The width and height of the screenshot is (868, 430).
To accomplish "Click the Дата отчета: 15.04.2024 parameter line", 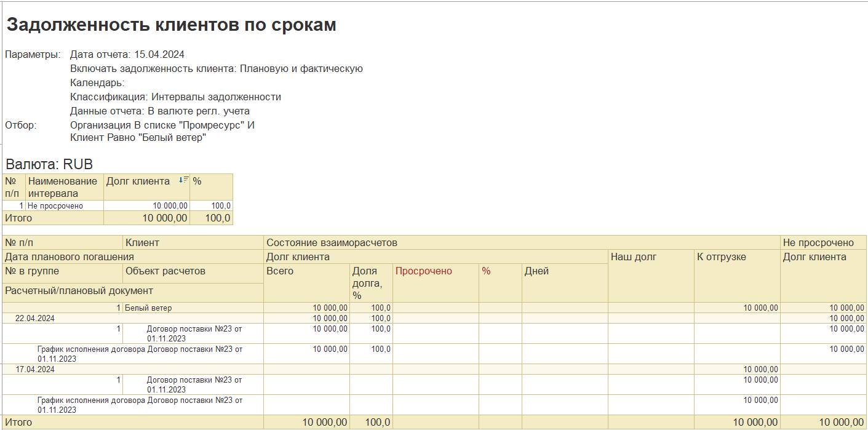I will [127, 54].
